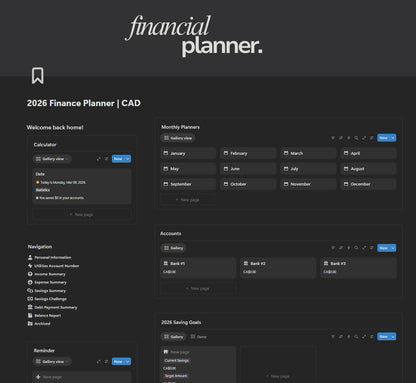This screenshot has height=383, width=416.
Task: Open sort icon in Accounts toolbar
Action: pos(341,248)
